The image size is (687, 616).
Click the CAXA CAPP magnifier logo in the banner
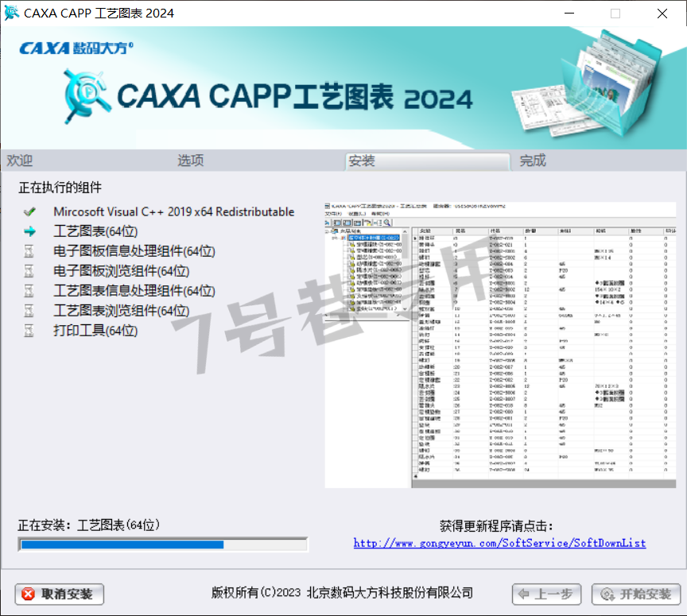point(87,95)
